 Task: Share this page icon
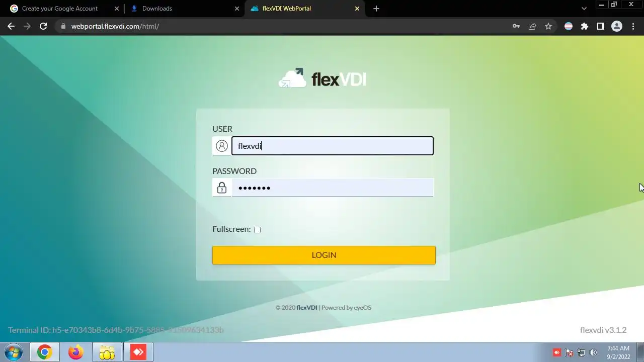tap(532, 26)
